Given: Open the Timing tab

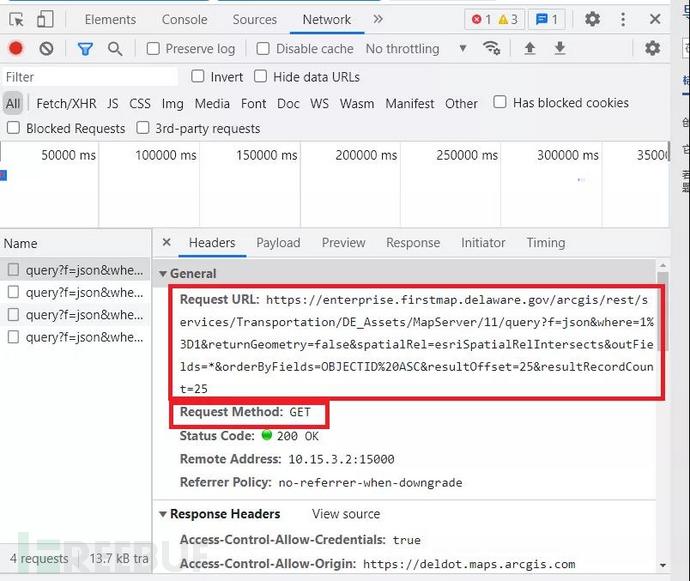Looking at the screenshot, I should [x=546, y=243].
